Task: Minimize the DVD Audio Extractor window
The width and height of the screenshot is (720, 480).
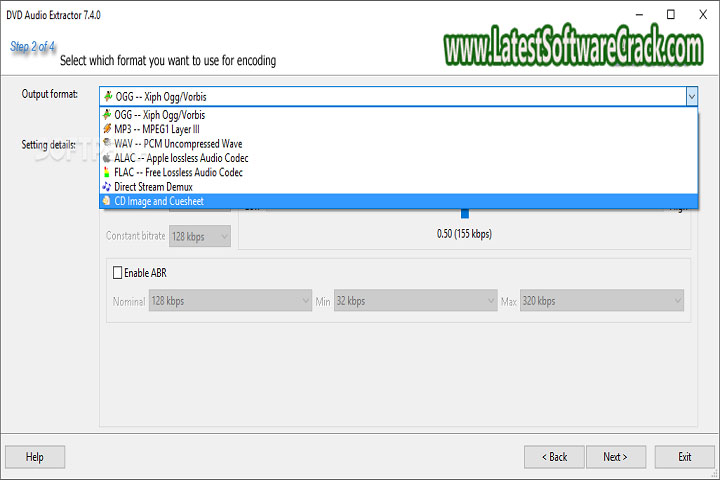Action: tap(639, 15)
